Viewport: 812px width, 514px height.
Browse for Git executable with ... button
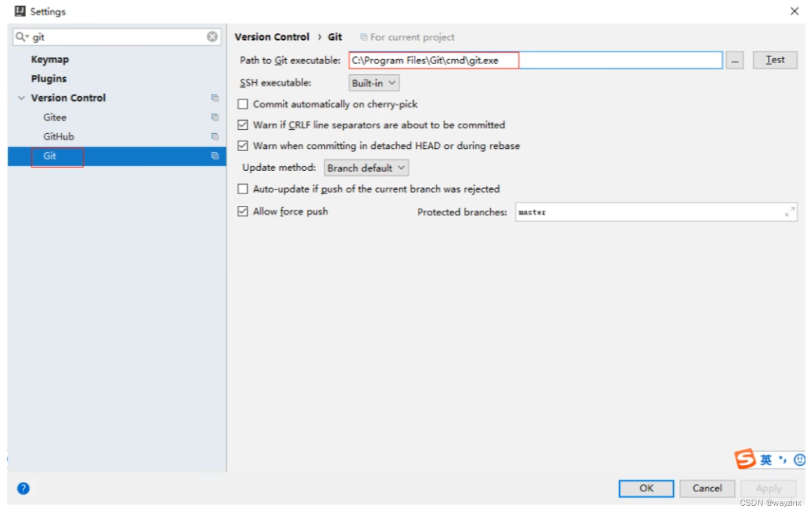(734, 60)
